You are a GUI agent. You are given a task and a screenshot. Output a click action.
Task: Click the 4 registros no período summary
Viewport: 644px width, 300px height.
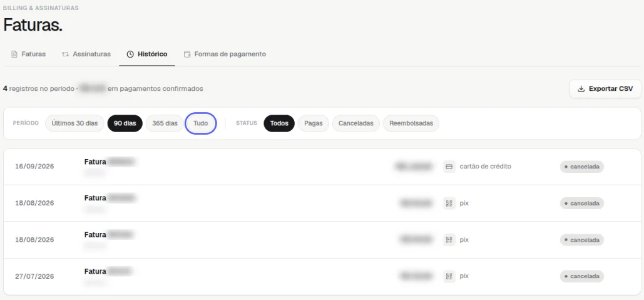click(103, 88)
